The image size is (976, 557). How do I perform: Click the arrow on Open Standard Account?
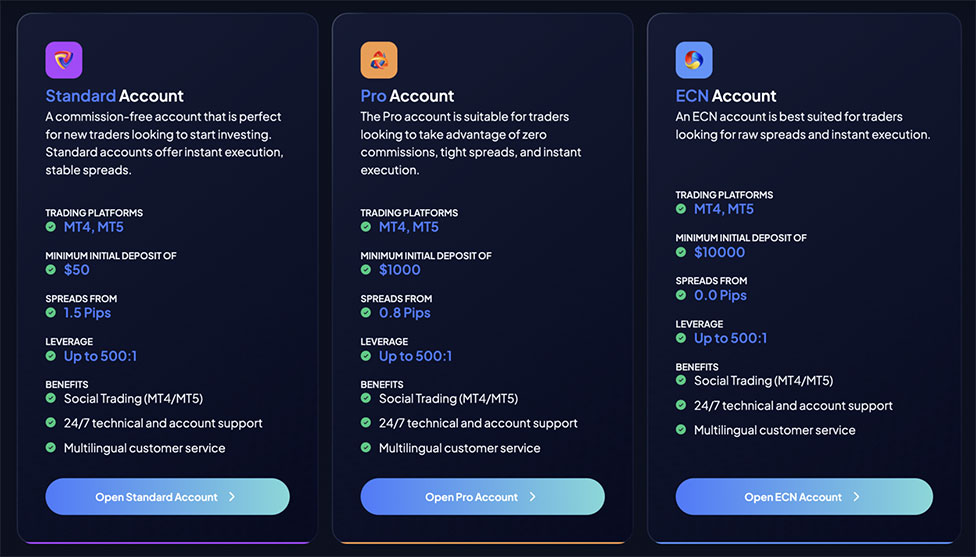(x=232, y=497)
